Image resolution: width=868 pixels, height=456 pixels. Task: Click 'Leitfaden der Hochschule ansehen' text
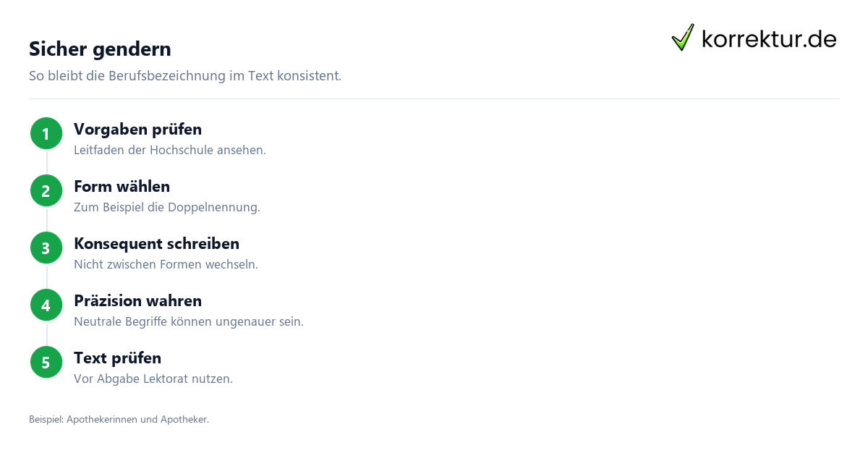click(x=170, y=151)
